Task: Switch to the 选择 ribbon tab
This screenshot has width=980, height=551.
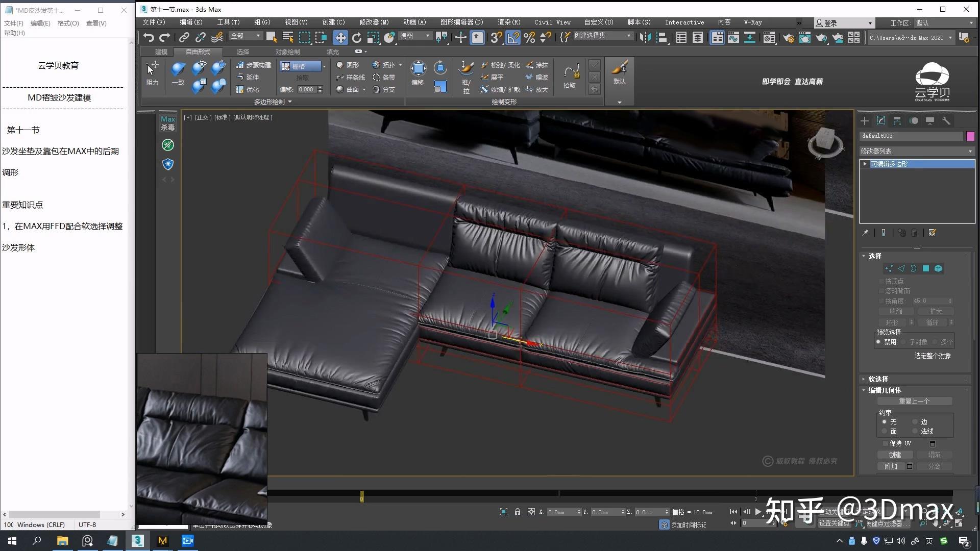Action: [243, 52]
